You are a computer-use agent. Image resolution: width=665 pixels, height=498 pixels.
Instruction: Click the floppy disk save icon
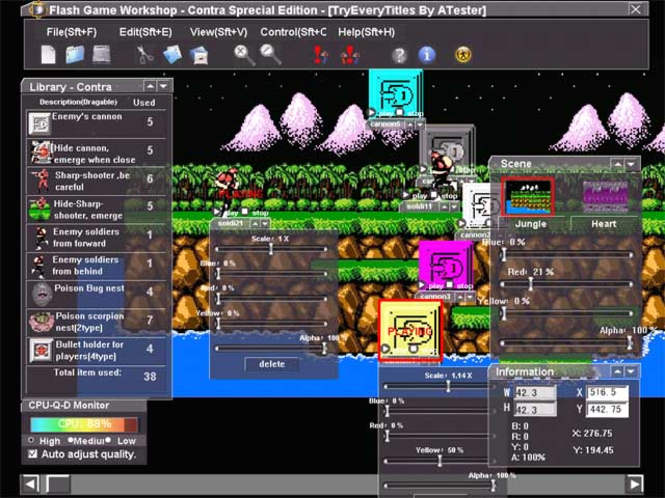click(101, 55)
